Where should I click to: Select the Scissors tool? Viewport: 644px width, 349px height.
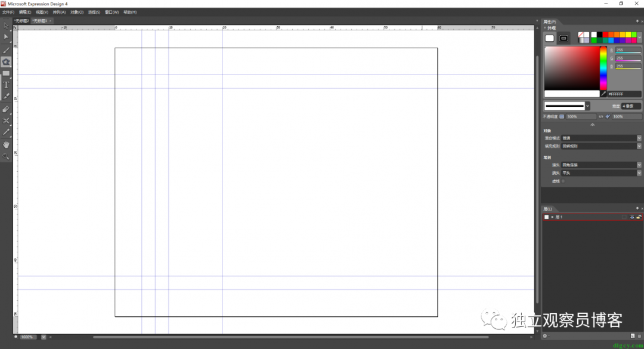[x=6, y=121]
